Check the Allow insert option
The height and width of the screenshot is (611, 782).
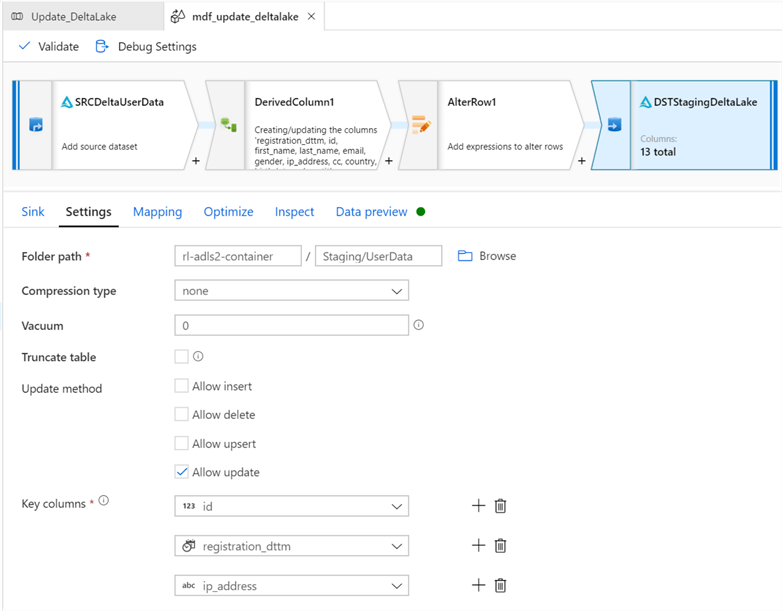tap(181, 386)
